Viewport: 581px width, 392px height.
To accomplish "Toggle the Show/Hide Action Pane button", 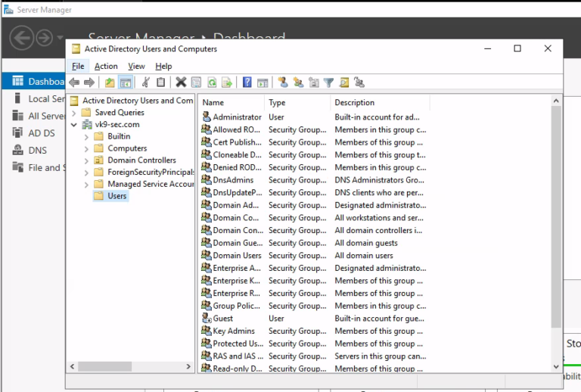I will click(263, 82).
